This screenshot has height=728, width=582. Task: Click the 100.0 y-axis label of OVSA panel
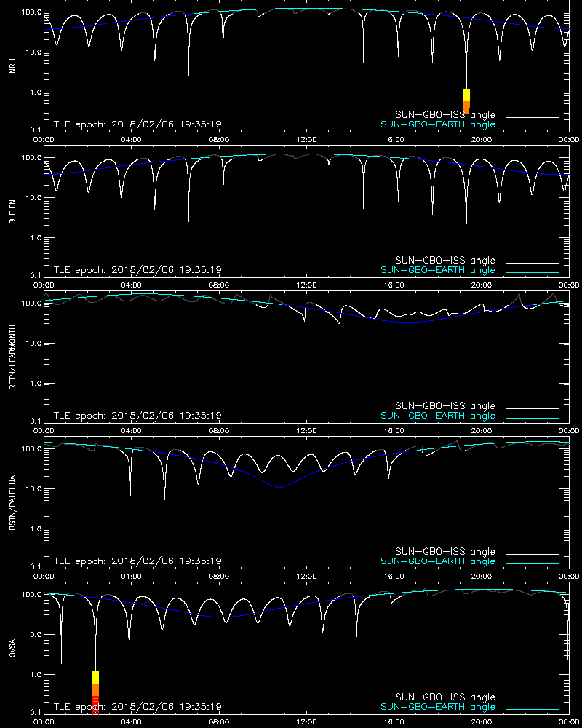pos(31,594)
